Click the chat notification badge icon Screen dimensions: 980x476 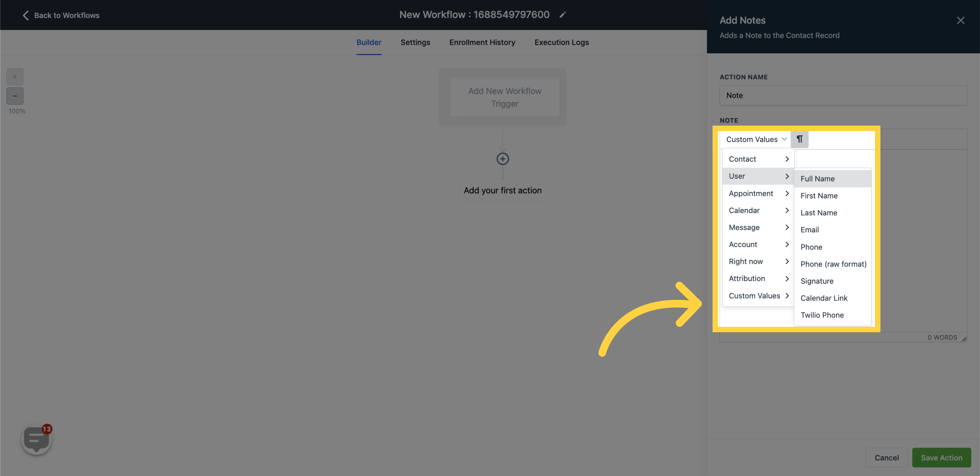[46, 429]
